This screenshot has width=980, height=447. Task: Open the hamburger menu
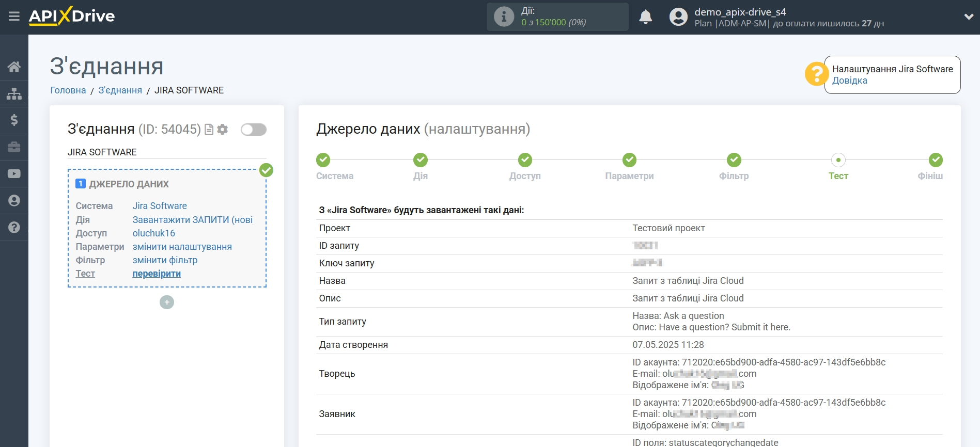[x=14, y=17]
